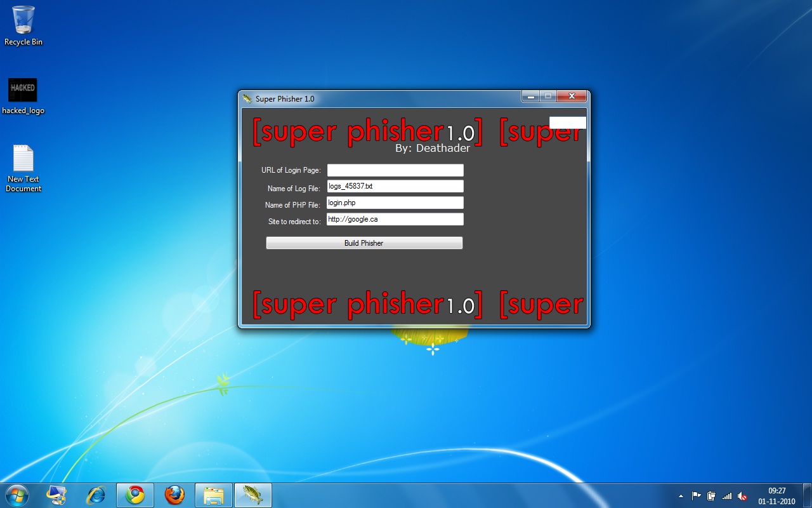Show hidden system tray icons arrow
Viewport: 812px width, 508px height.
pos(681,496)
